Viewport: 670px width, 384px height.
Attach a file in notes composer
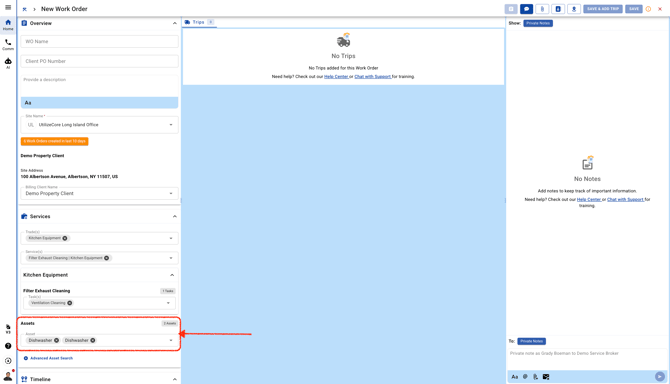(x=535, y=377)
